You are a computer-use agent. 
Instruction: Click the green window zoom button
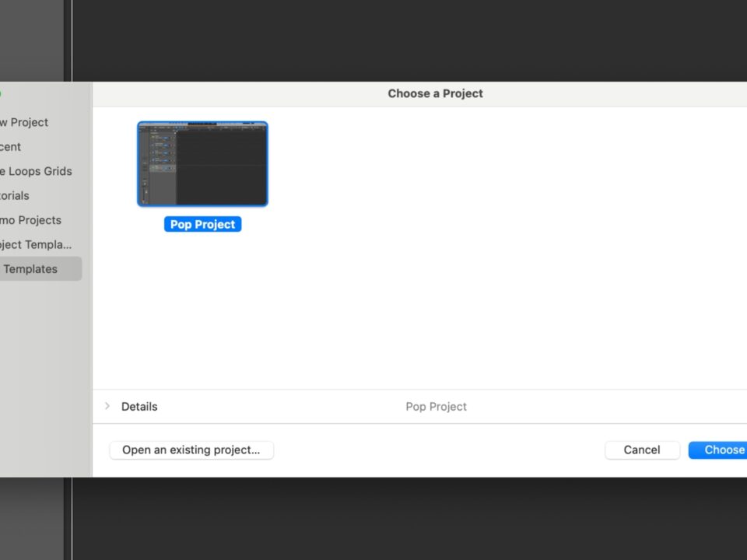point(1,94)
